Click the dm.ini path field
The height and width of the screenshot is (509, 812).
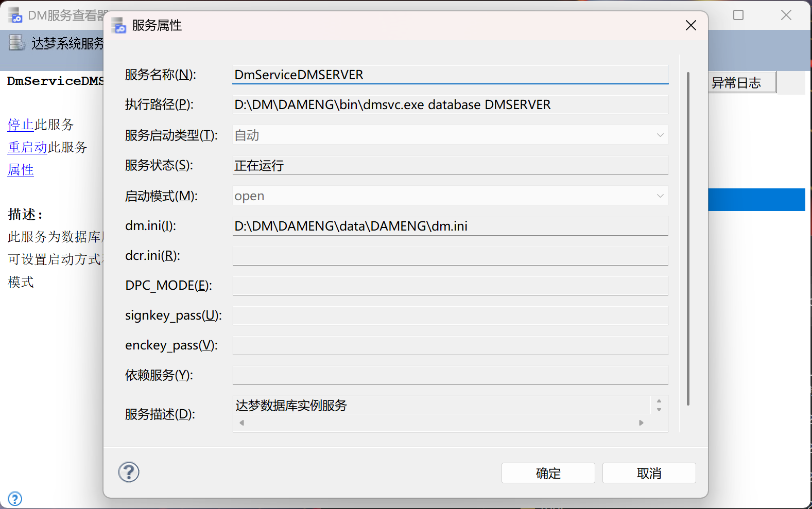tap(451, 226)
